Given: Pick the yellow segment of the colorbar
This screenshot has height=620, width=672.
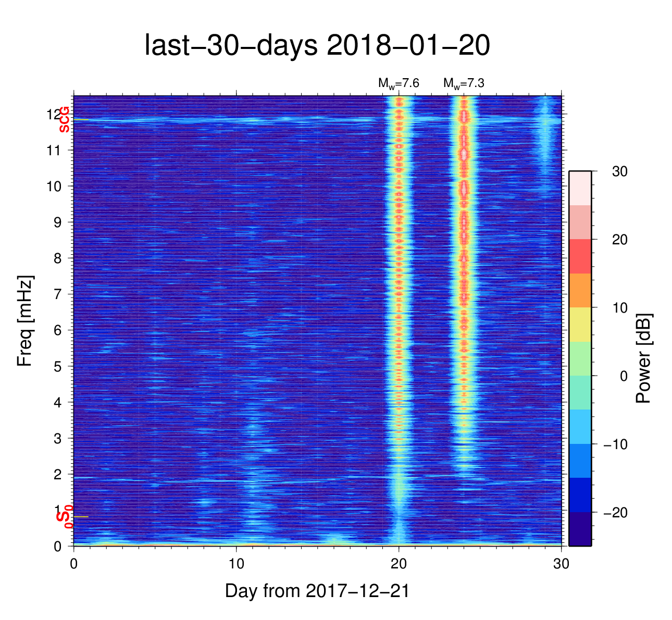Looking at the screenshot, I should (580, 324).
